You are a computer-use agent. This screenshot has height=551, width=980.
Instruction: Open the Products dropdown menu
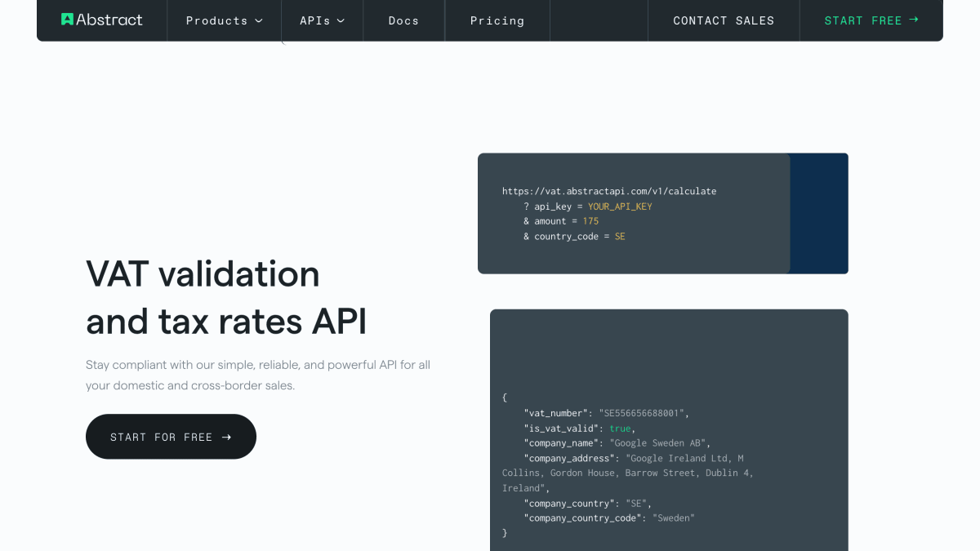pyautogui.click(x=225, y=20)
